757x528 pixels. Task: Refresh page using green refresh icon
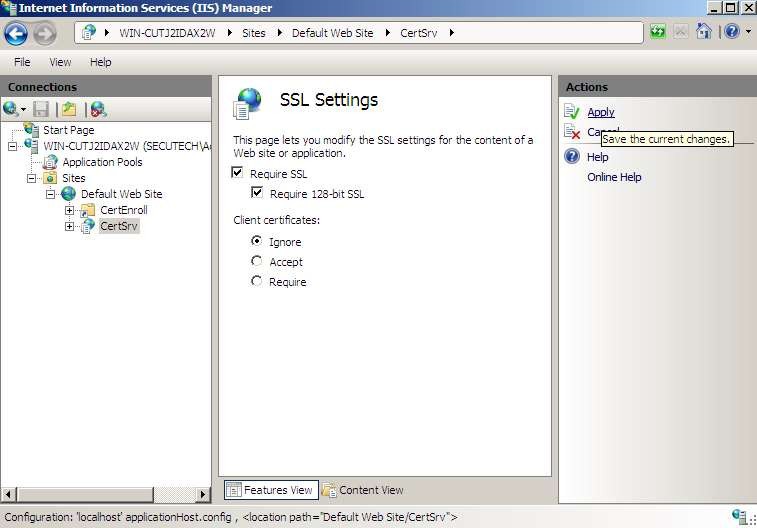(658, 32)
